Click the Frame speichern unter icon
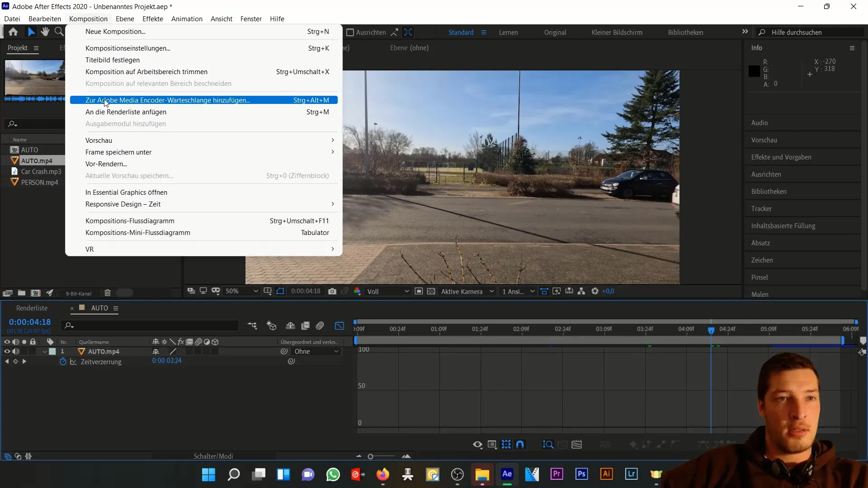The width and height of the screenshot is (868, 488). [118, 152]
